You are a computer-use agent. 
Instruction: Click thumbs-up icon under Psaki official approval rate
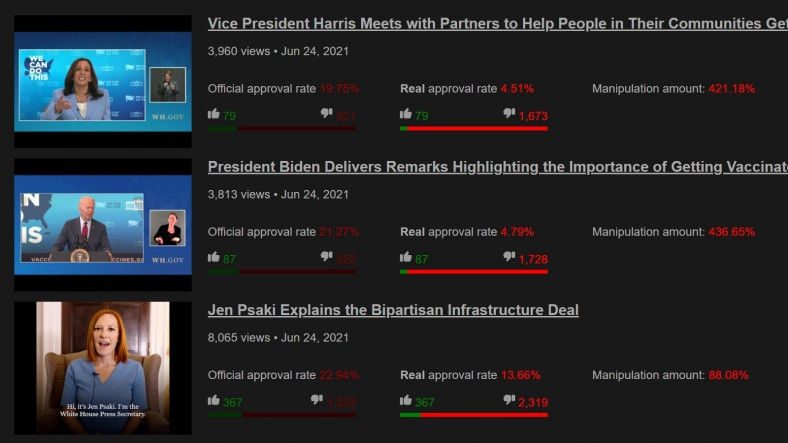tap(213, 400)
